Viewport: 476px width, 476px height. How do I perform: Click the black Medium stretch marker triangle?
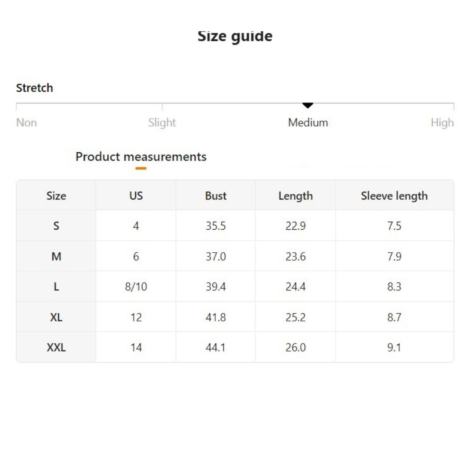coord(308,105)
